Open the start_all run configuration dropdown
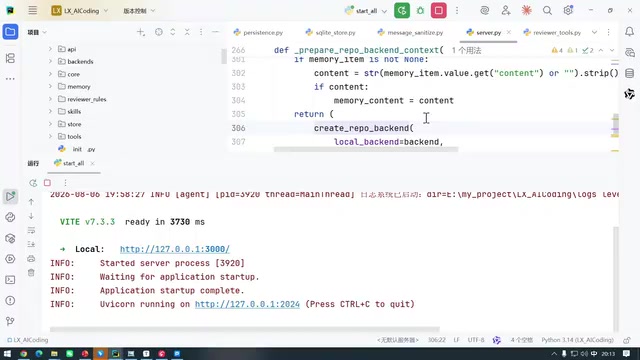 (x=366, y=11)
